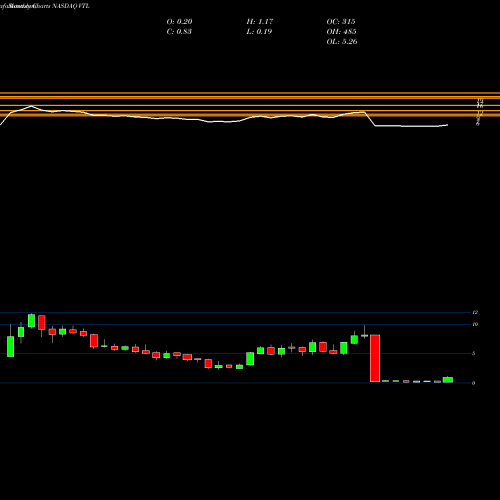The width and height of the screenshot is (500, 500).
Task: Click the 'OL: 5.26' reading
Action: tap(342, 41)
